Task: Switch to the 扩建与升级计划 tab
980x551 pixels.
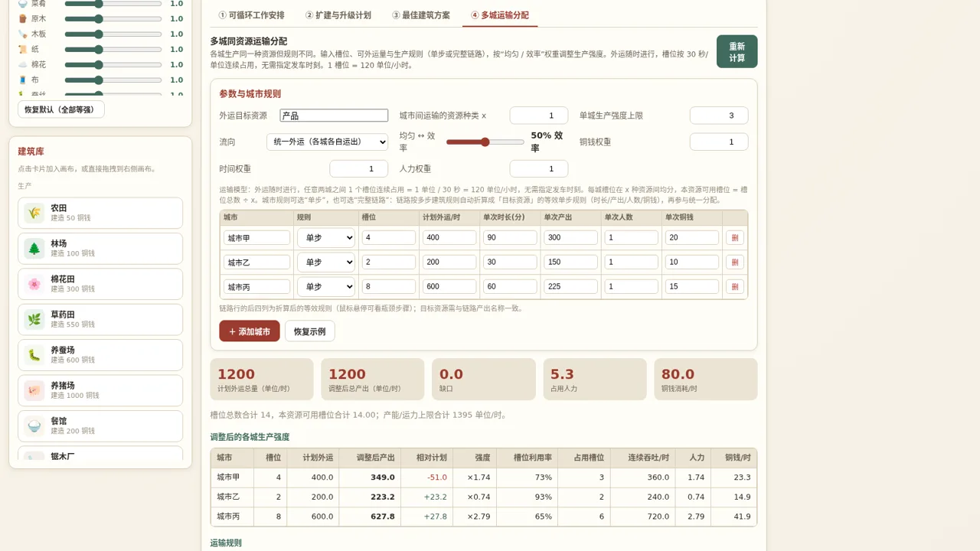Action: tap(338, 15)
